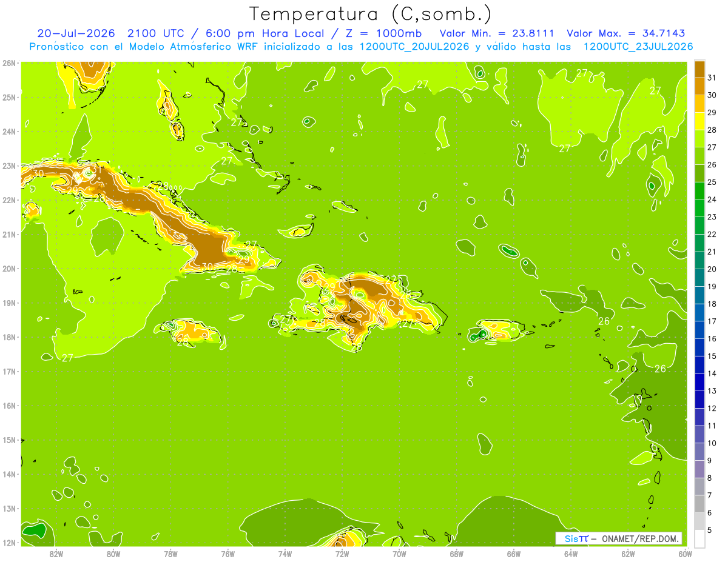This screenshot has height=562, width=728.
Task: Click the blue 'Sis' logo text
Action: pyautogui.click(x=571, y=538)
